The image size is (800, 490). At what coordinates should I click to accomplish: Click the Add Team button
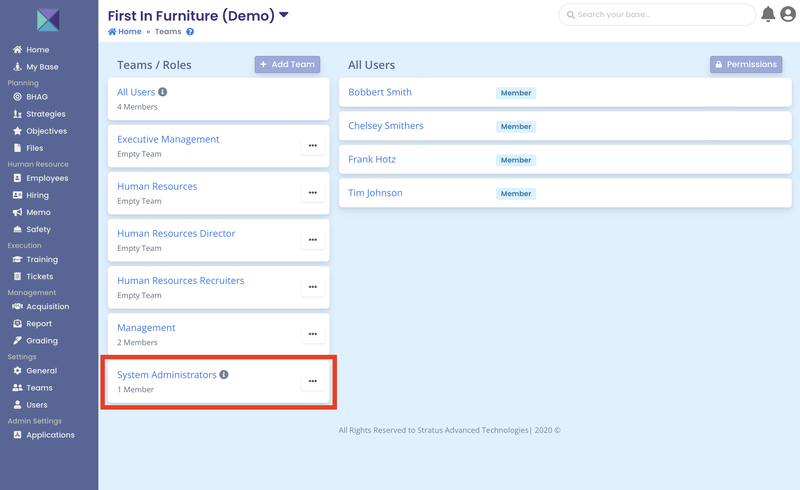click(287, 64)
